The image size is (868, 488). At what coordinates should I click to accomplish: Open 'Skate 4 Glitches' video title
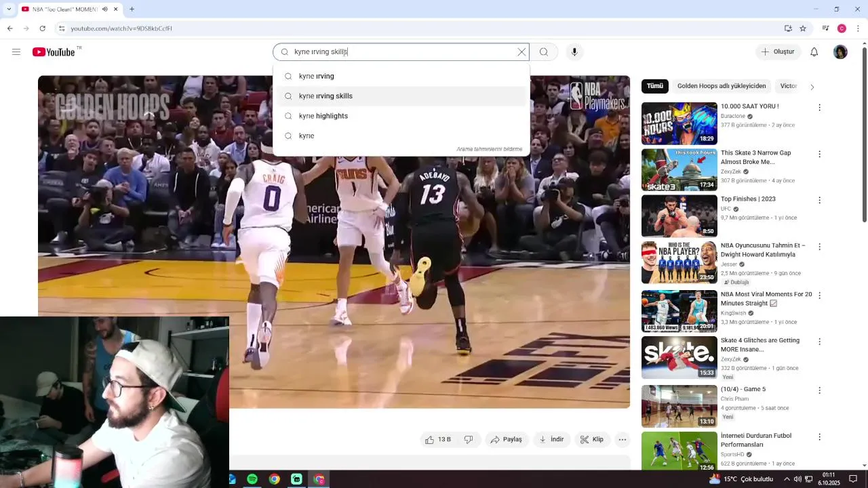pyautogui.click(x=760, y=345)
